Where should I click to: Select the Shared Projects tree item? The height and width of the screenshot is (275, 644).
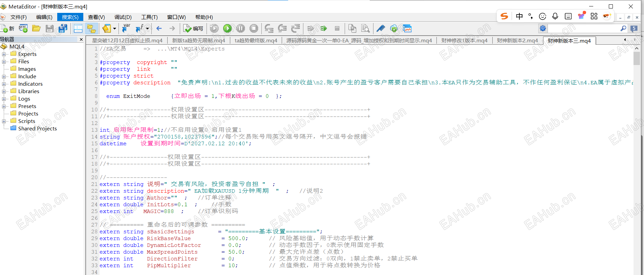tap(34, 129)
